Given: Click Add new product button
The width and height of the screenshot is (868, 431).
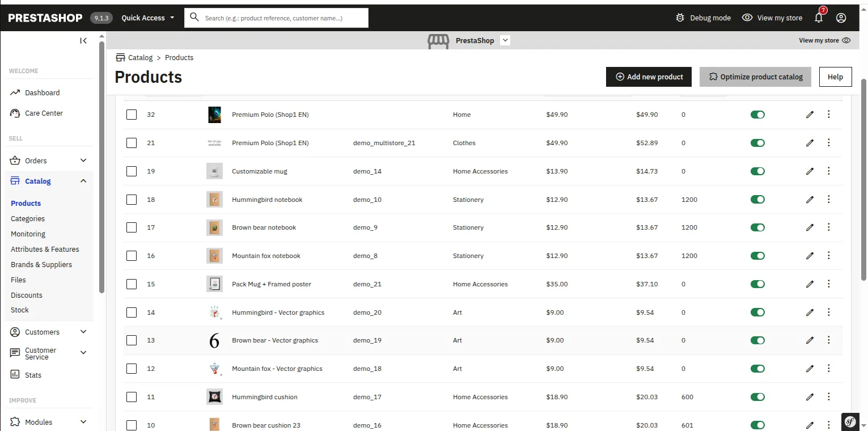Looking at the screenshot, I should [x=649, y=77].
